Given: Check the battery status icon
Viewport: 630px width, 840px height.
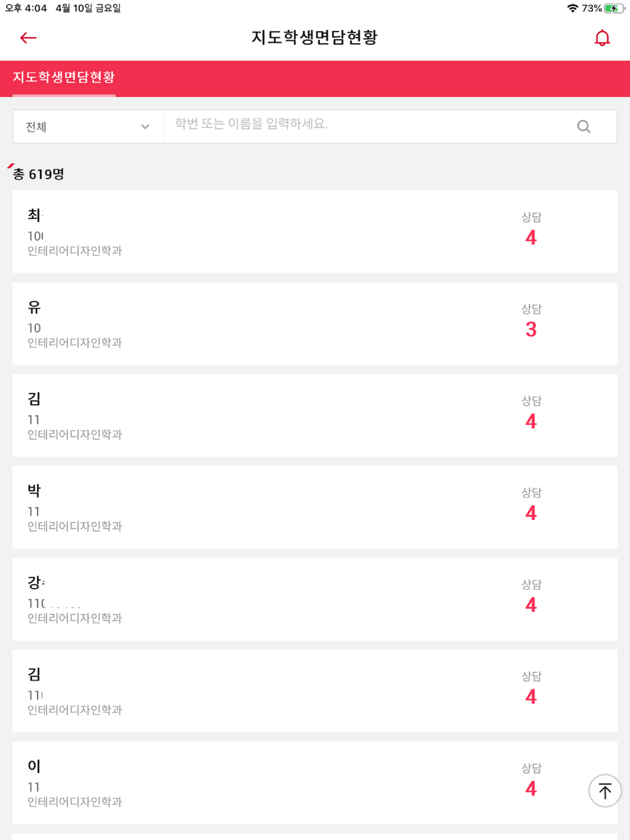Looking at the screenshot, I should coord(612,8).
